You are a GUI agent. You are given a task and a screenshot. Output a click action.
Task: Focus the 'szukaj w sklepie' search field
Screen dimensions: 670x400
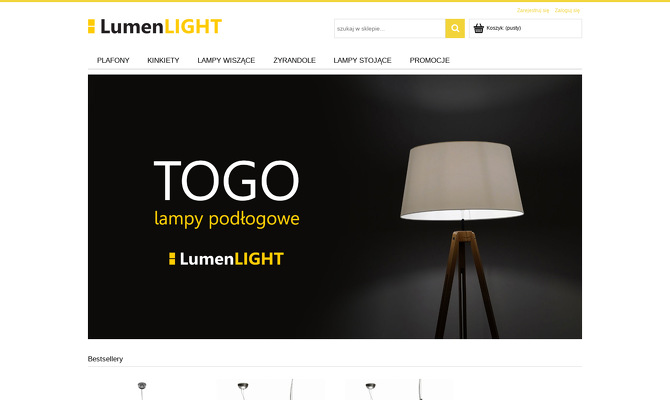pos(390,28)
